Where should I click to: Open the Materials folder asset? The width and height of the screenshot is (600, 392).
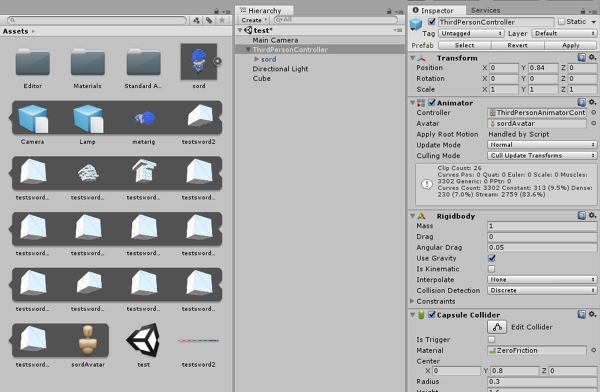(88, 62)
